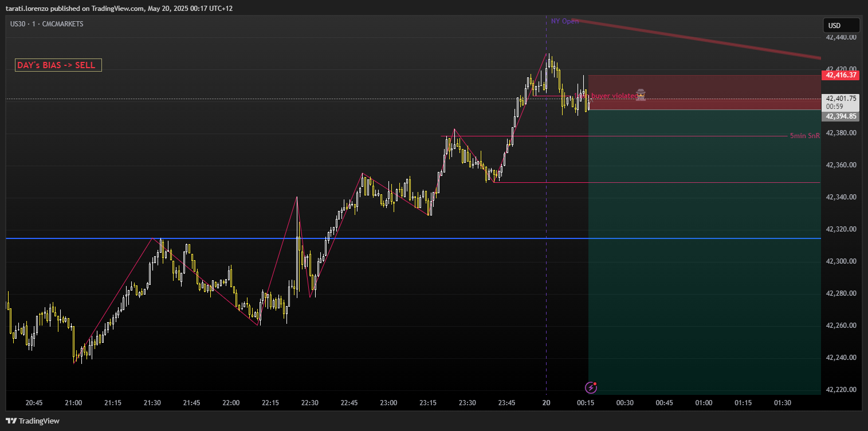Click the 22:45 time axis label

[349, 403]
